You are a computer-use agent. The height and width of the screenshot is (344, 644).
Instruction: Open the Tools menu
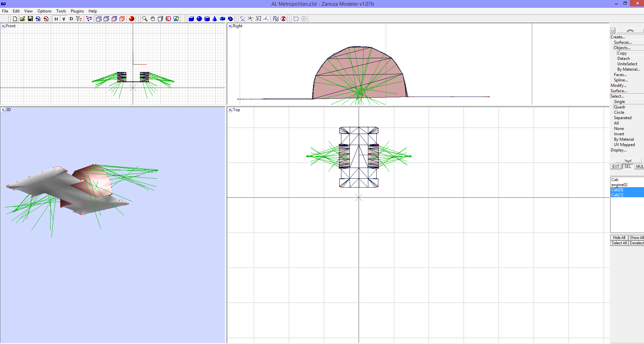(x=61, y=11)
